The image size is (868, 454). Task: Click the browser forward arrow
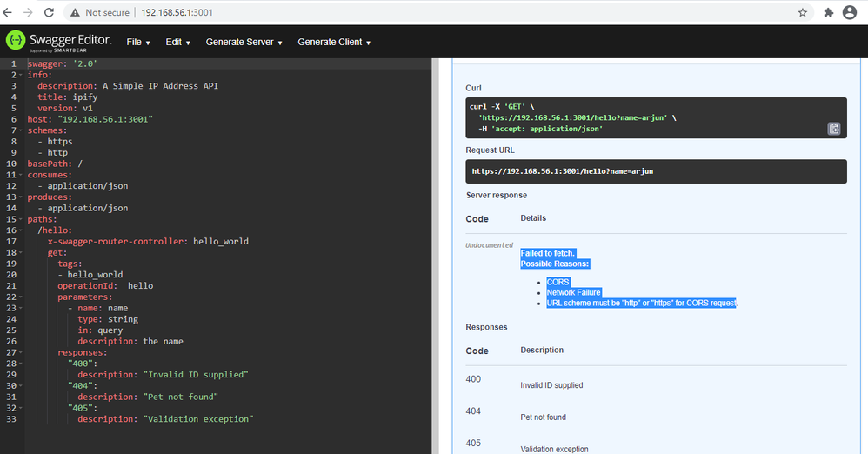coord(29,13)
